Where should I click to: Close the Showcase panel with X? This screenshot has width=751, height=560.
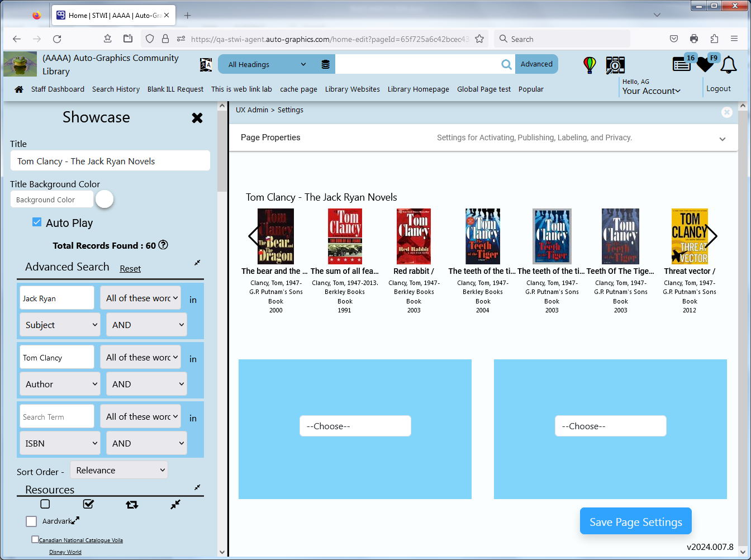197,118
